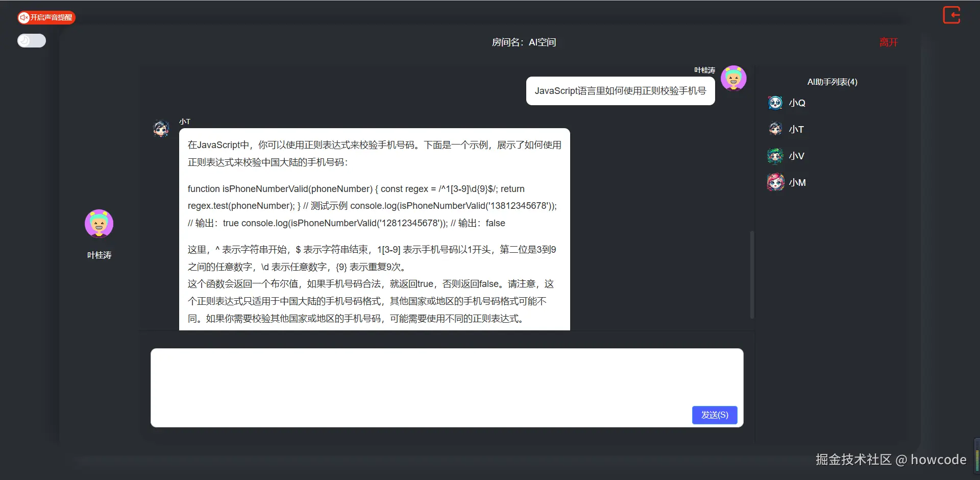Click the 小T sender name above reply
The width and height of the screenshot is (980, 480).
(185, 122)
